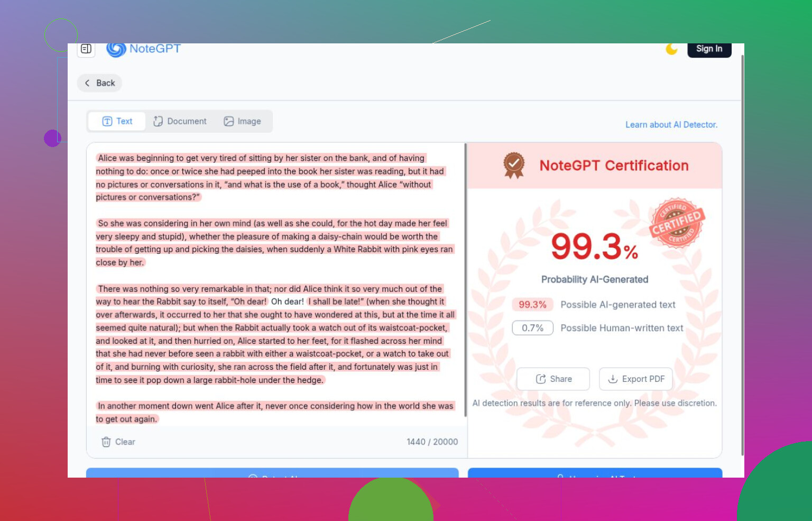This screenshot has height=521, width=812.
Task: Go back using the Back button
Action: (x=100, y=83)
